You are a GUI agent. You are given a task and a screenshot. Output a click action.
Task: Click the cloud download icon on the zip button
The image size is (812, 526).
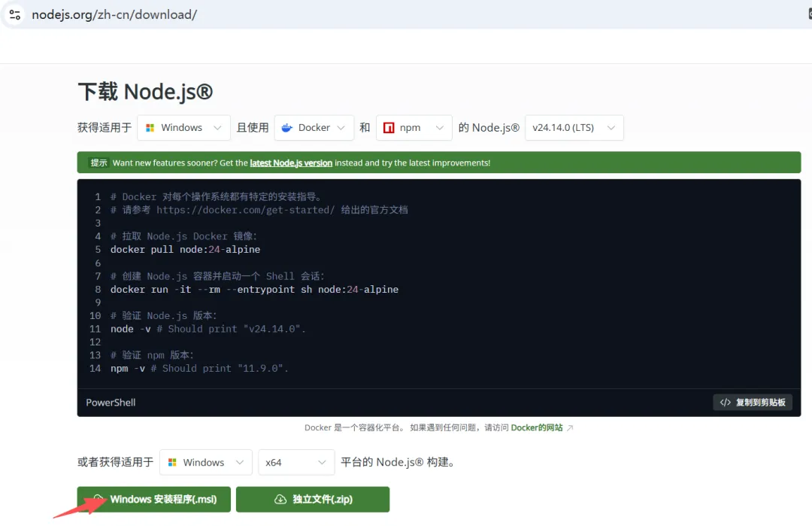click(280, 499)
